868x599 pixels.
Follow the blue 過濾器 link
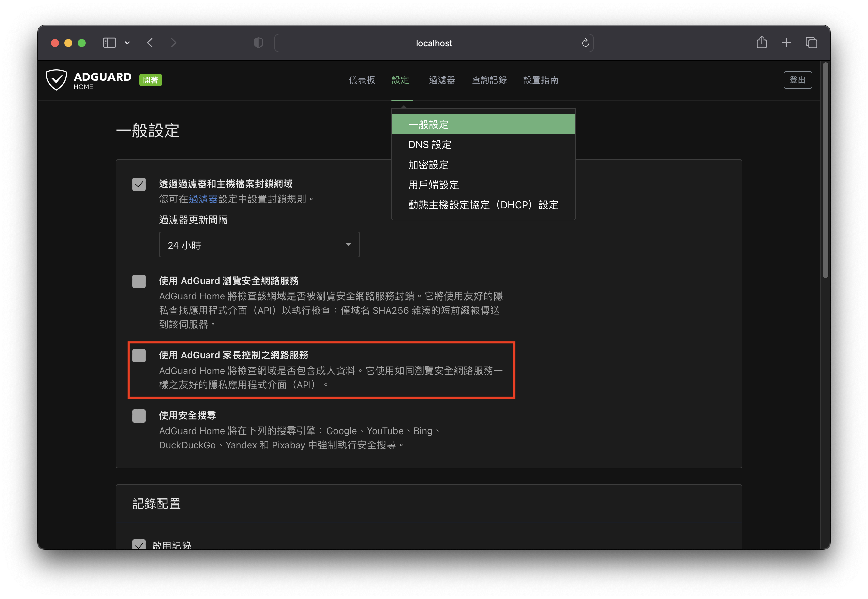coord(203,199)
